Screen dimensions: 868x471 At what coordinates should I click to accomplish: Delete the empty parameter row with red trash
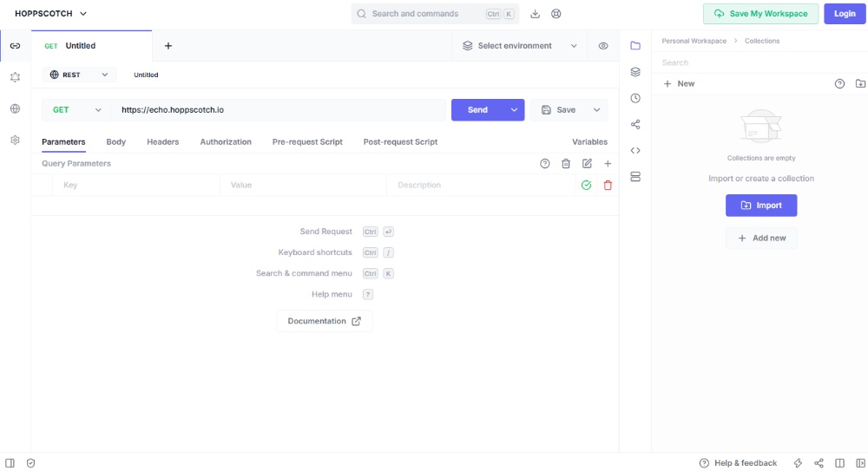tap(608, 186)
